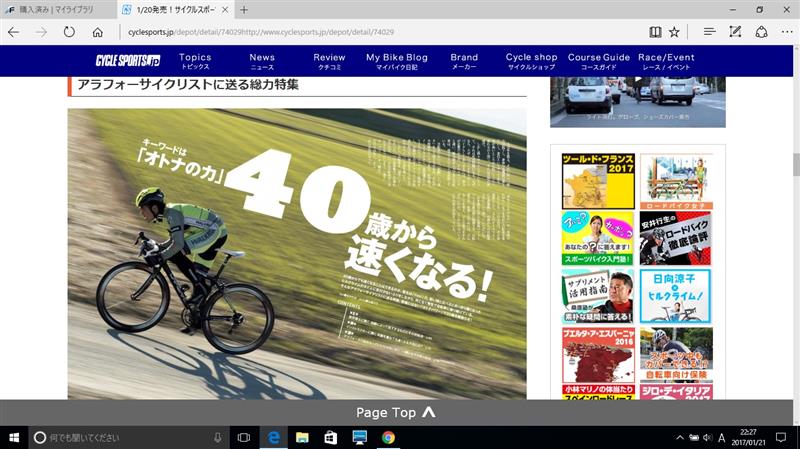The width and height of the screenshot is (800, 449).
Task: Open the ブエルタ・ア・エスパーニャ 2016 banner
Action: click(x=598, y=355)
